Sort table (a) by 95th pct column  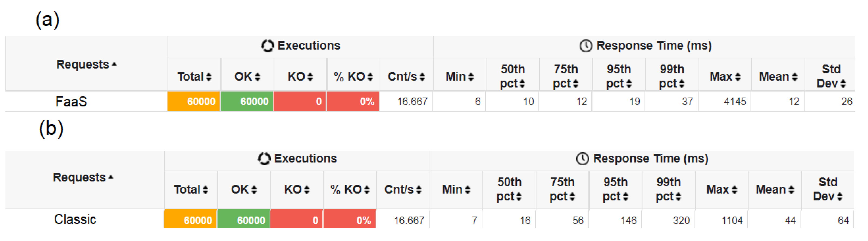[619, 76]
